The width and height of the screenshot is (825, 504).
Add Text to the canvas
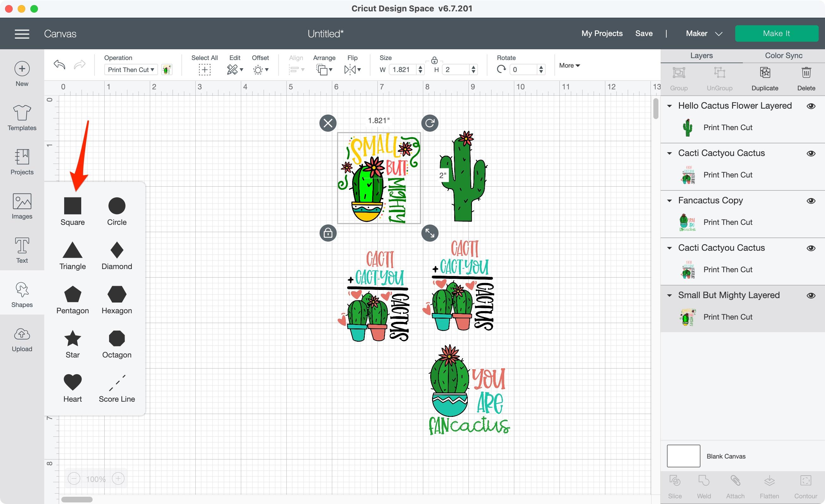(22, 250)
